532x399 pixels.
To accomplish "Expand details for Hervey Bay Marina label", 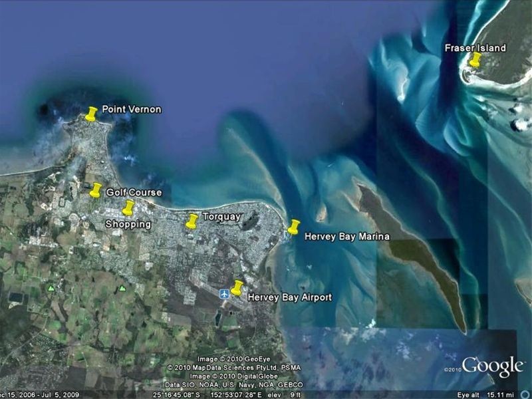I will pos(347,235).
